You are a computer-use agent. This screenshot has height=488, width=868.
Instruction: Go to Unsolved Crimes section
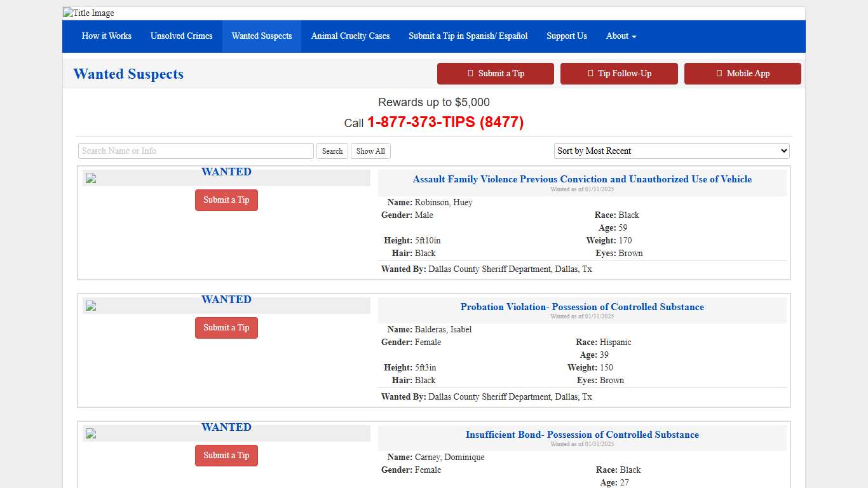pyautogui.click(x=182, y=36)
